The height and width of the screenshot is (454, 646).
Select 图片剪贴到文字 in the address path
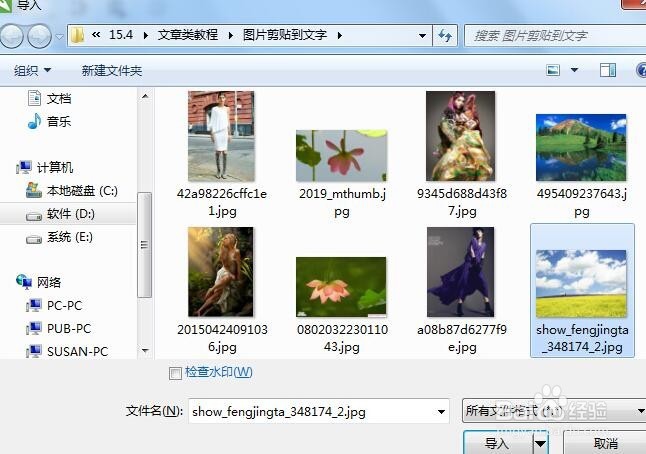pos(285,35)
